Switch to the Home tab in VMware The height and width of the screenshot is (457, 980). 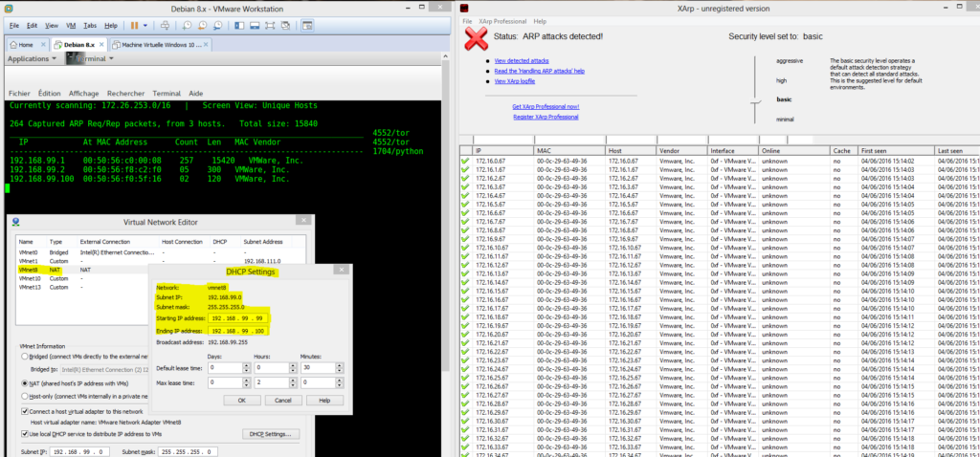[x=26, y=45]
